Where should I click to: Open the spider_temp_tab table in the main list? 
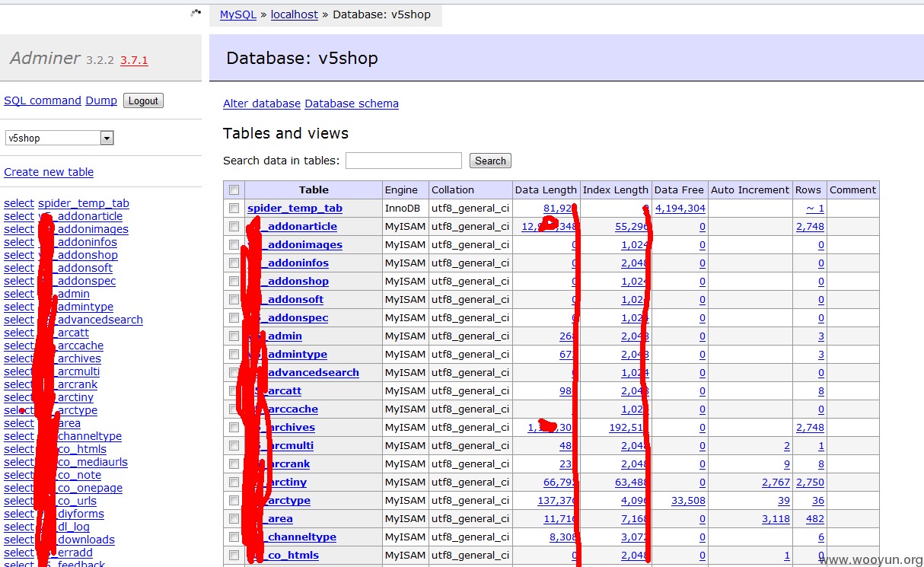295,209
